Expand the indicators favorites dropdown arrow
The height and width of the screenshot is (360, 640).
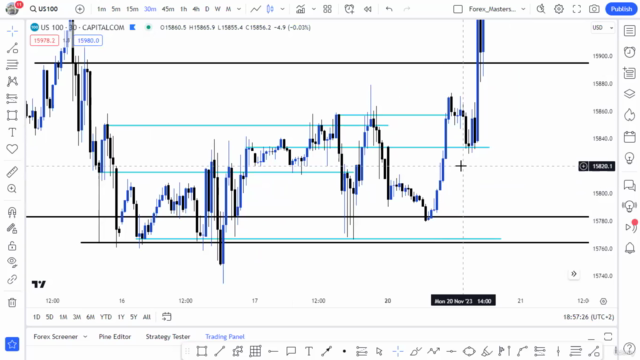[x=313, y=9]
